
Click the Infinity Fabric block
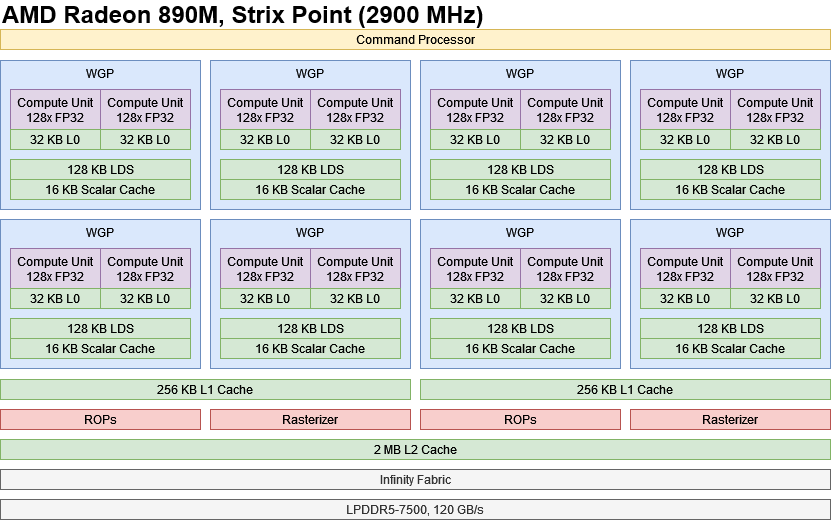[x=415, y=480]
